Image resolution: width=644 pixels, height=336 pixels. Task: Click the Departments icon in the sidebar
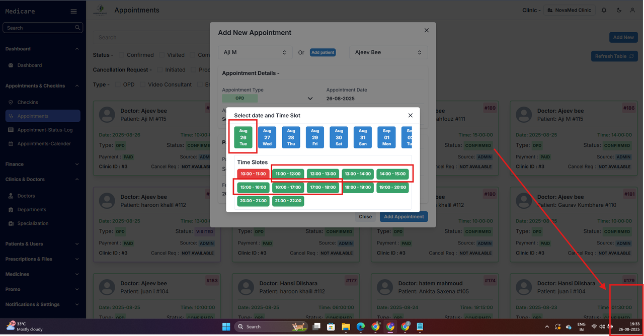click(11, 210)
